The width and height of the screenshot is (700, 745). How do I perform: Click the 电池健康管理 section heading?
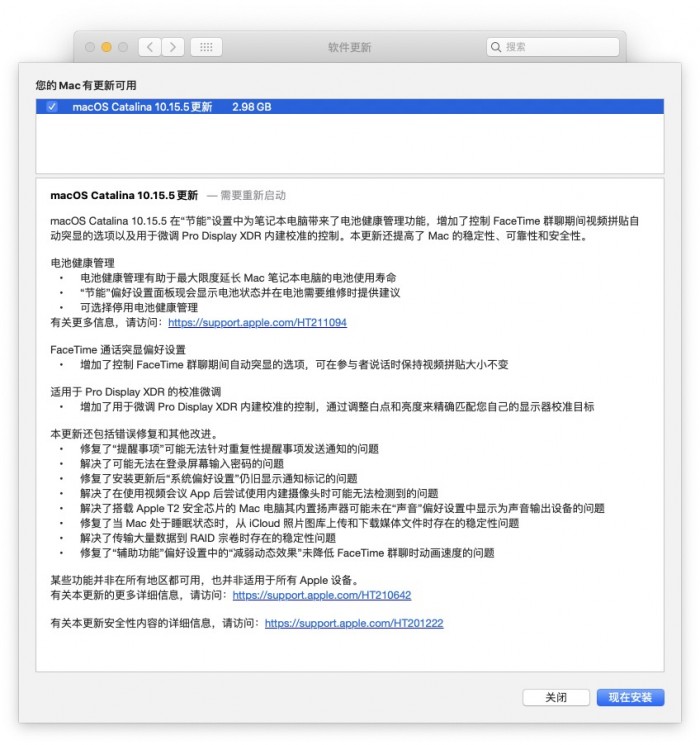[83, 263]
